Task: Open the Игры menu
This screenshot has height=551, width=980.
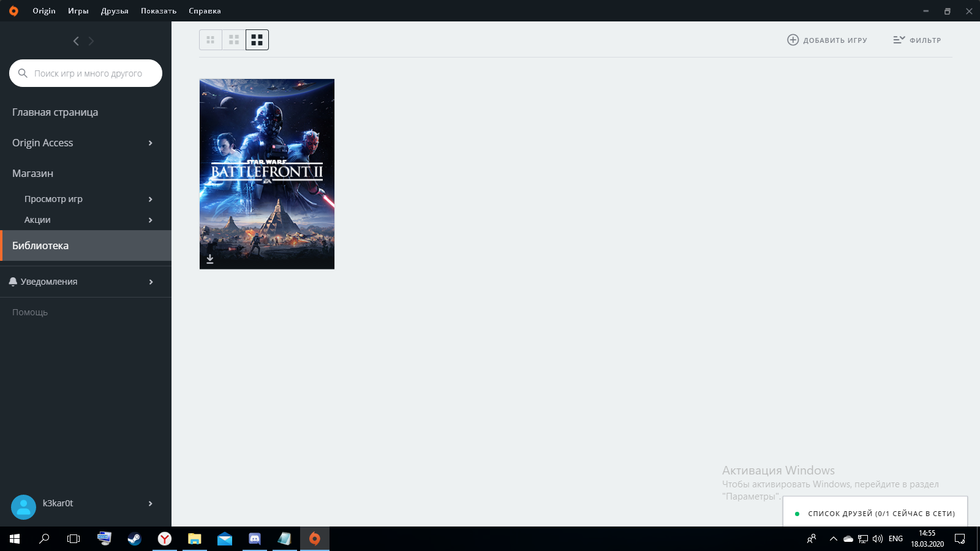Action: point(78,11)
